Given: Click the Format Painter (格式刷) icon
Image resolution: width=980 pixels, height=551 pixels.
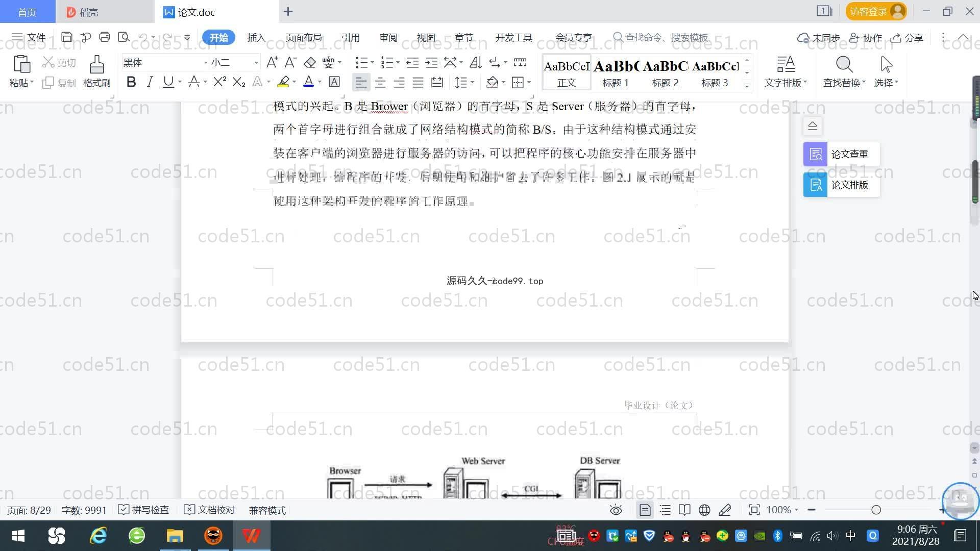Looking at the screenshot, I should [x=96, y=65].
